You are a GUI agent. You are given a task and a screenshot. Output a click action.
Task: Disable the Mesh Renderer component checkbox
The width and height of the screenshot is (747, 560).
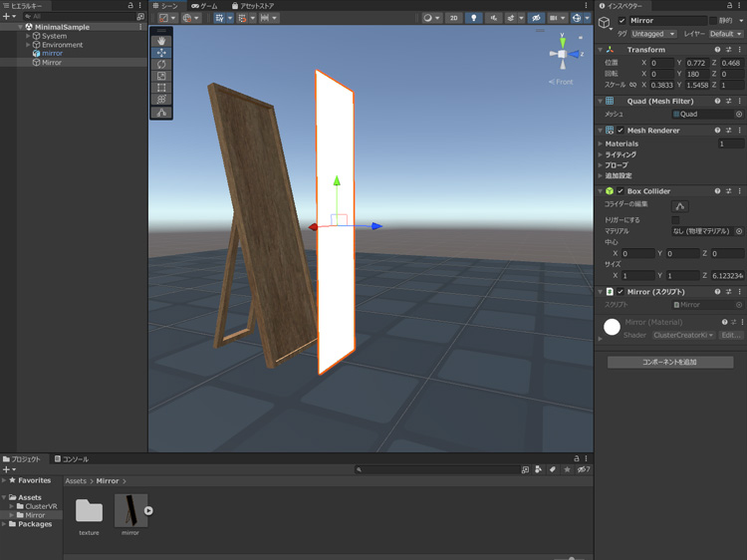(621, 131)
